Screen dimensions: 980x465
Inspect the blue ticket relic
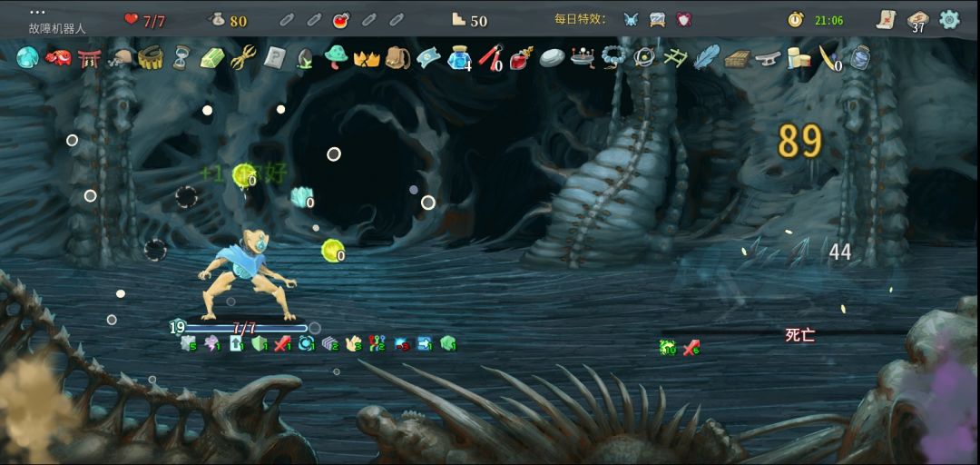[x=428, y=58]
